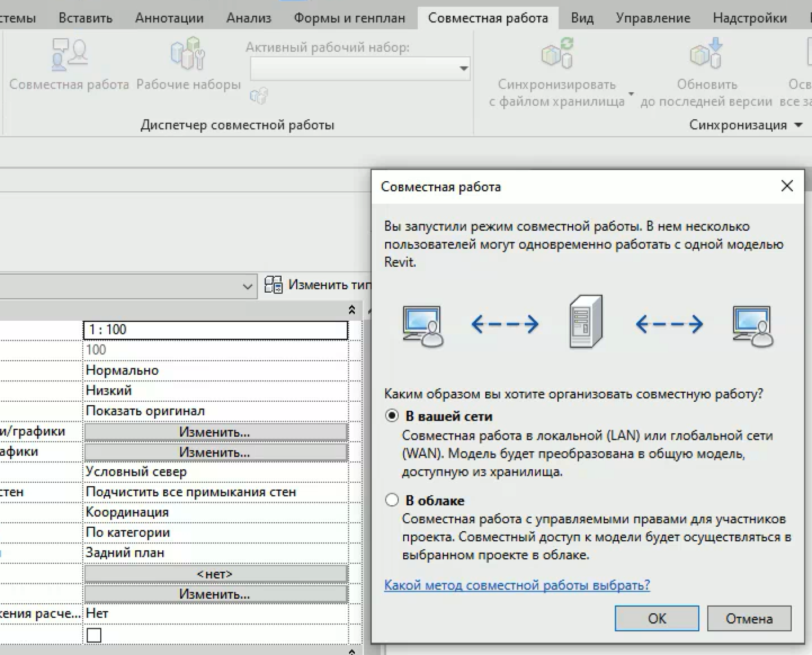Close the Совместная работа dialog
The height and width of the screenshot is (655, 812).
(x=787, y=186)
